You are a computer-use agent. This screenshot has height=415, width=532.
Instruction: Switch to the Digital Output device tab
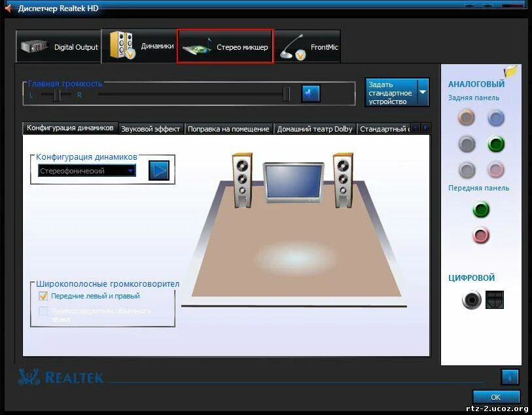coord(59,46)
